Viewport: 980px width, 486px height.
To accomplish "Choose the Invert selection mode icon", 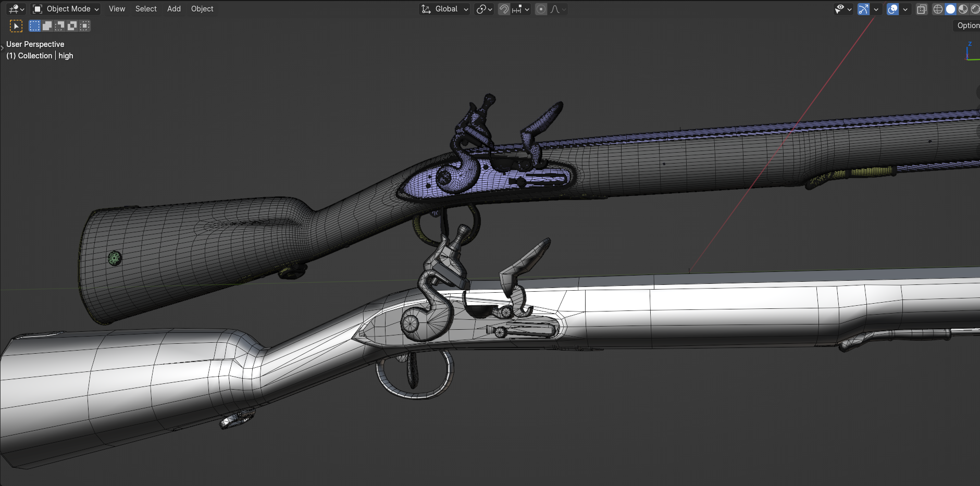I will click(72, 26).
